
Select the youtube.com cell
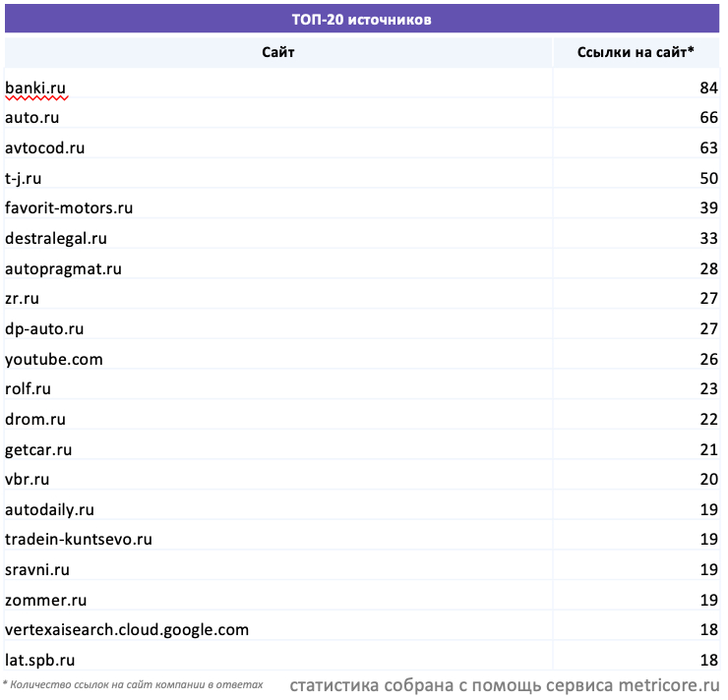(54, 359)
